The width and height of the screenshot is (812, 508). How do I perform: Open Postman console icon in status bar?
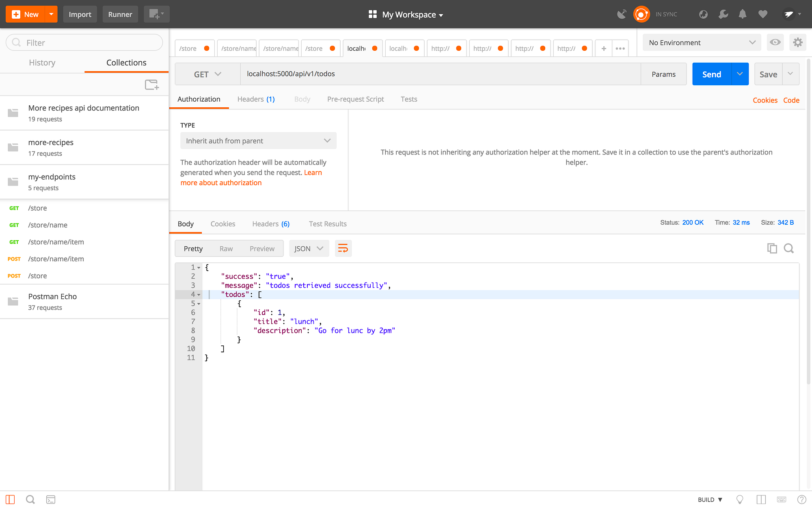click(51, 499)
